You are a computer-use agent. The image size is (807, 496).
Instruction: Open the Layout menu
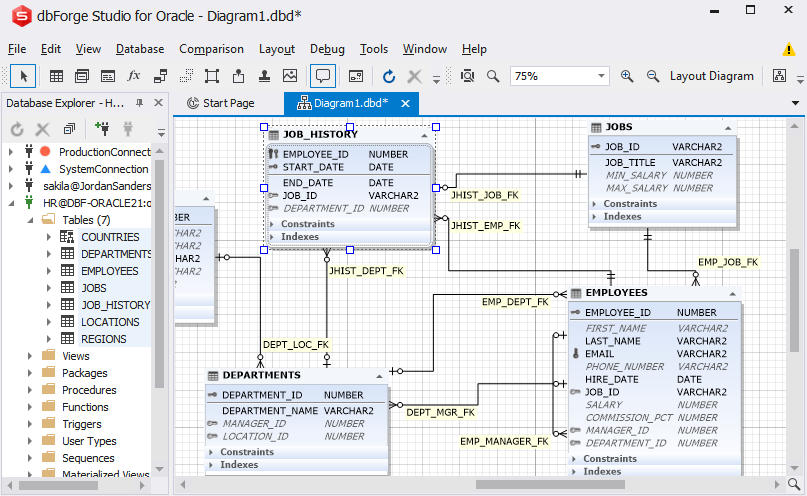pyautogui.click(x=277, y=49)
